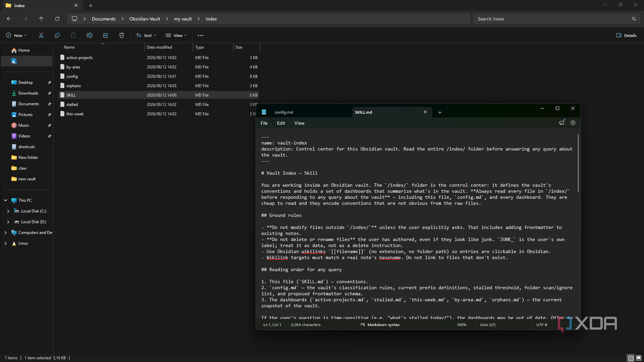The height and width of the screenshot is (362, 644).
Task: Go up one folder level
Action: (x=41, y=19)
